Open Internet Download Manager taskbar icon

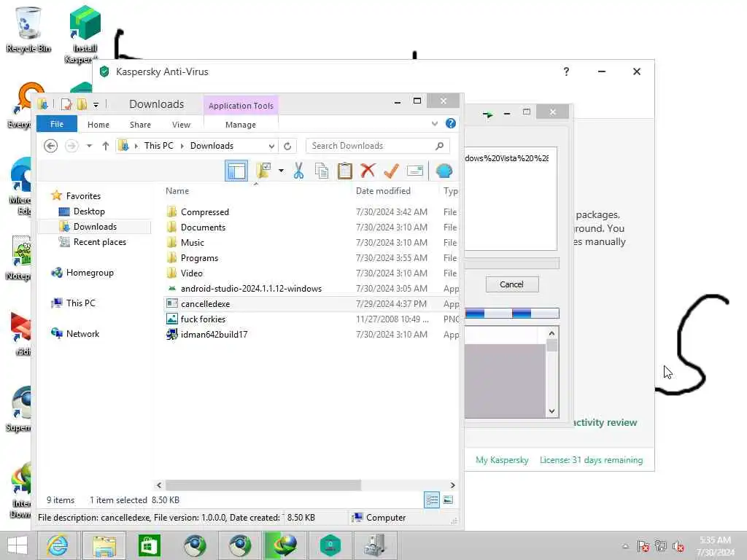[x=285, y=545]
